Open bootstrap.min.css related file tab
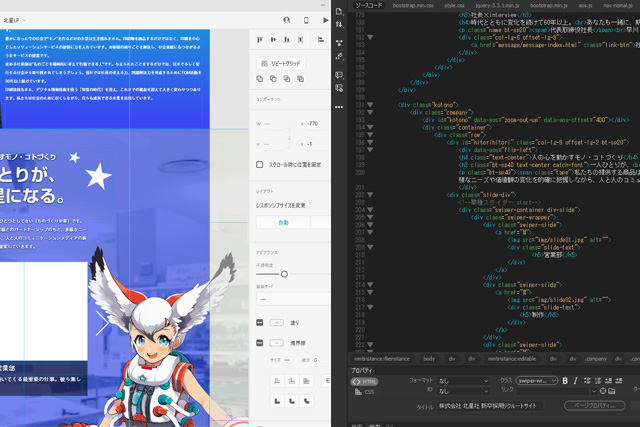 tap(413, 5)
